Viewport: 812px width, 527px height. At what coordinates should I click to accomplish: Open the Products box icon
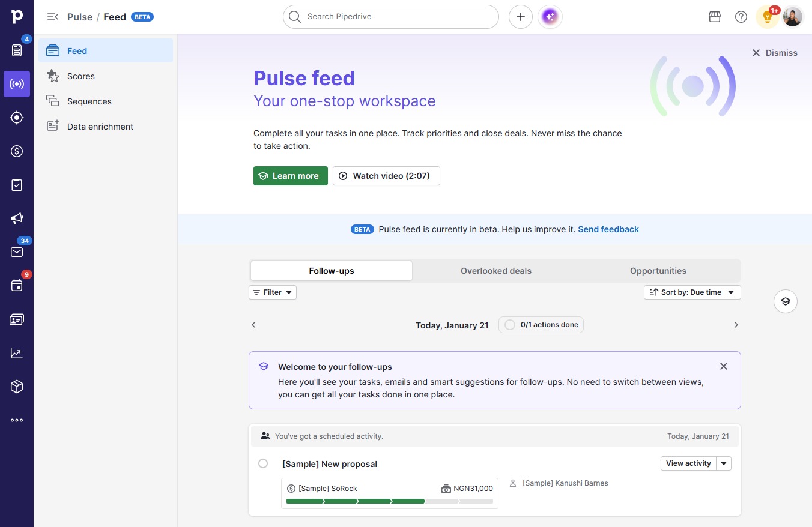[17, 387]
